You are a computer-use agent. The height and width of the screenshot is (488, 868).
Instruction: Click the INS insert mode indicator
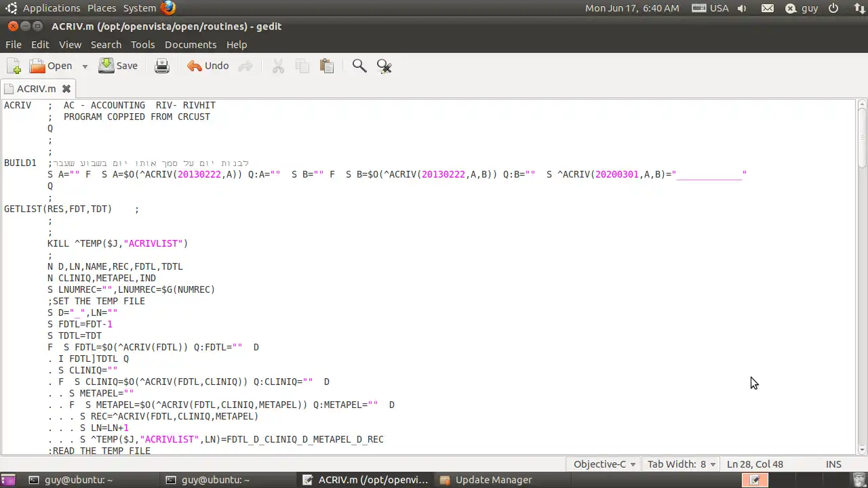point(833,464)
